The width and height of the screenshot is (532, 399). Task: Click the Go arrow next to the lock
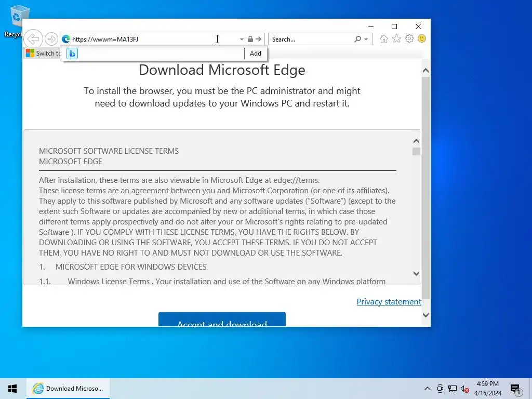259,39
